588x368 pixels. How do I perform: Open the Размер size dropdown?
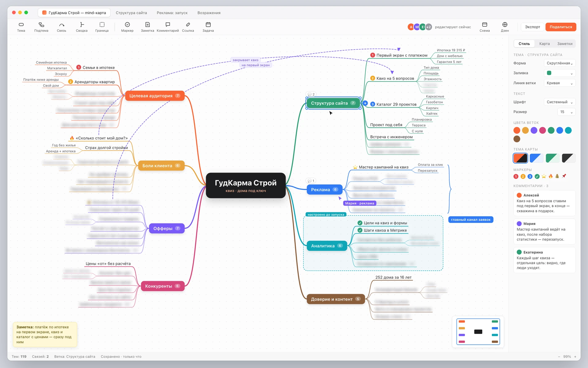coord(566,112)
